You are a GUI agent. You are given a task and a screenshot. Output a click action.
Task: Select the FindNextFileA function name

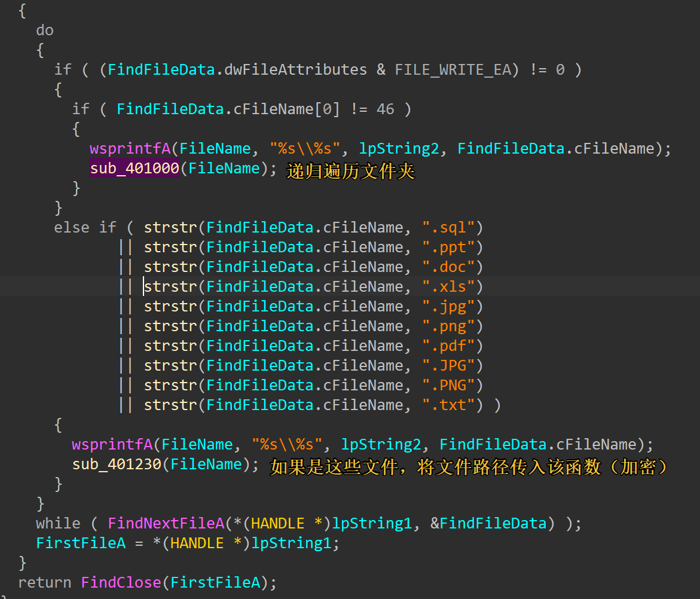pos(166,524)
